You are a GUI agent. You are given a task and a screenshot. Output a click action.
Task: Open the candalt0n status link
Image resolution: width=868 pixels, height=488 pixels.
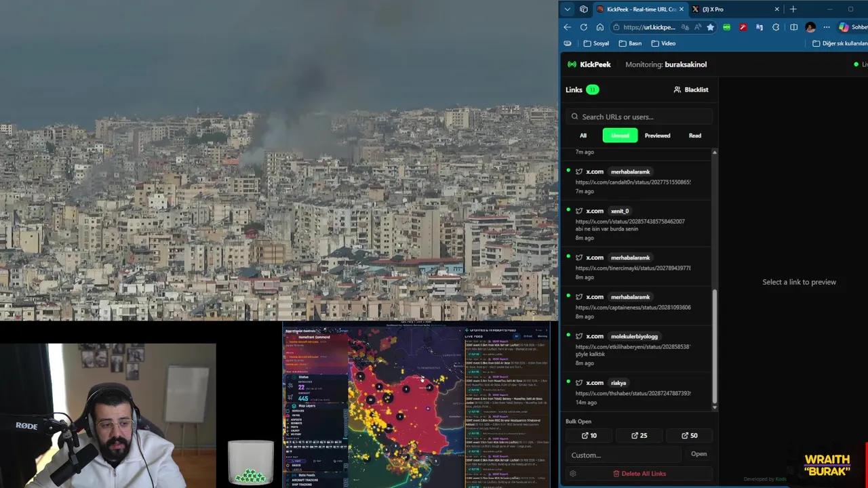tap(633, 182)
